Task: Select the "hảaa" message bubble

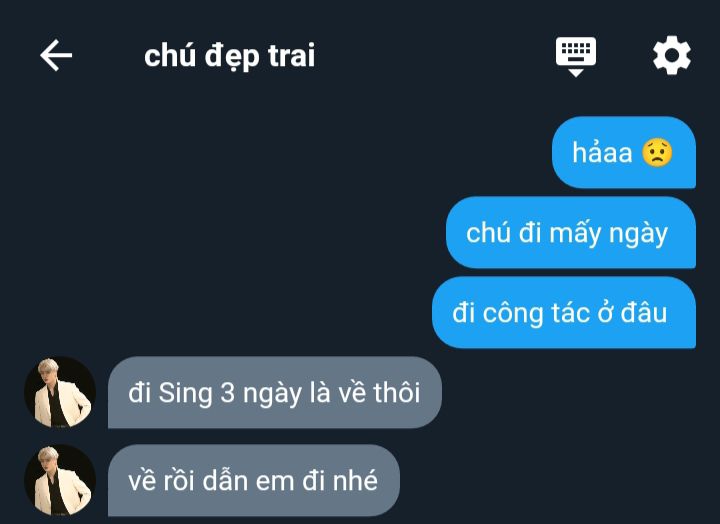Action: click(624, 152)
